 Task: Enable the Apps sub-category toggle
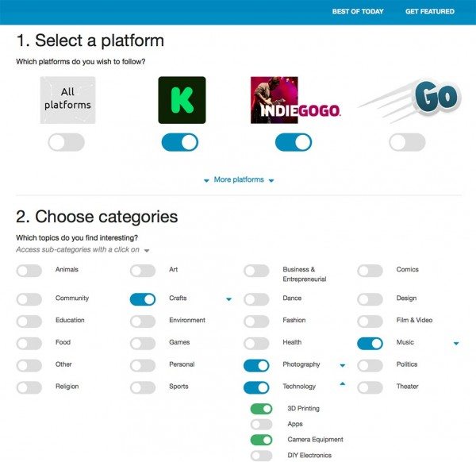point(261,425)
